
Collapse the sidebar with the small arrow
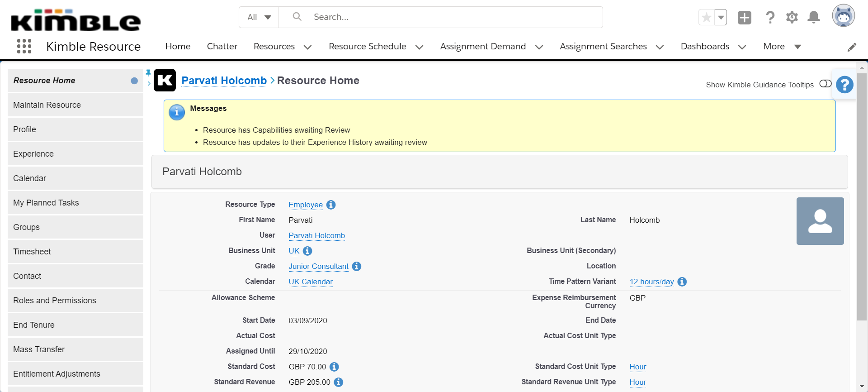tap(149, 83)
